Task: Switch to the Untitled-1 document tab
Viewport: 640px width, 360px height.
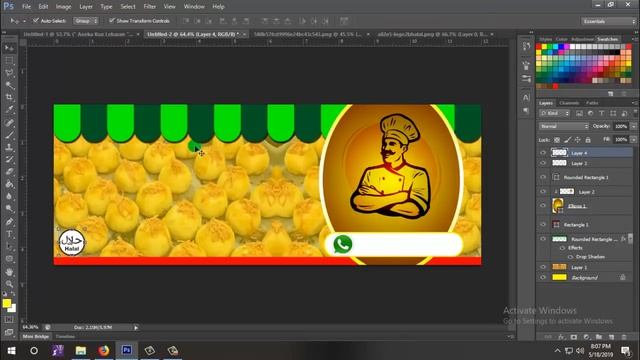Action: [81, 34]
